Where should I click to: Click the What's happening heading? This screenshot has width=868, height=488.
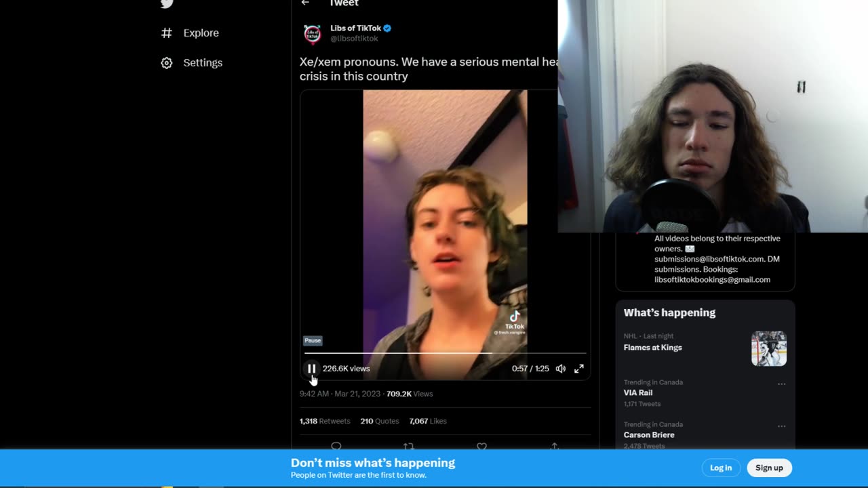pos(669,312)
